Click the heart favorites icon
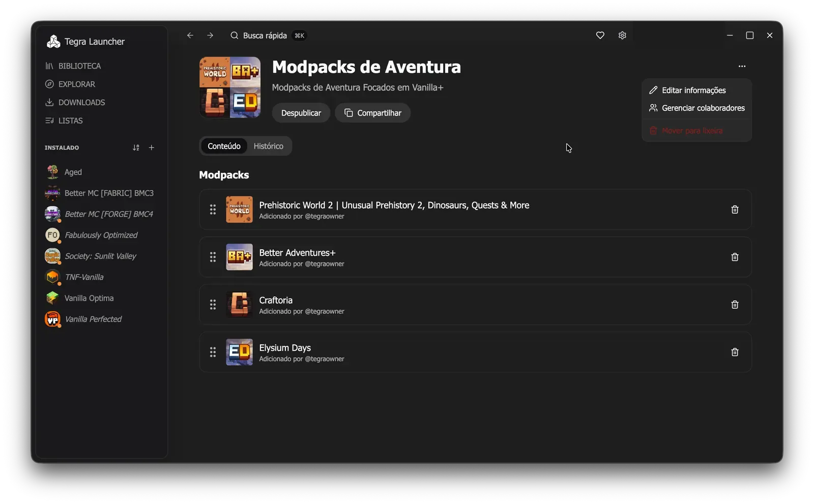The width and height of the screenshot is (814, 504). [600, 36]
